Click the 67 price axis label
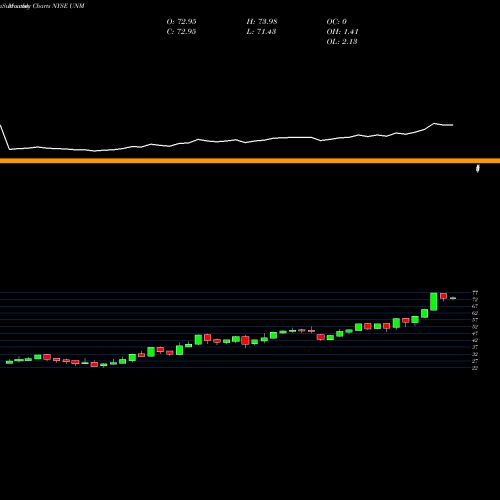 [x=475, y=306]
